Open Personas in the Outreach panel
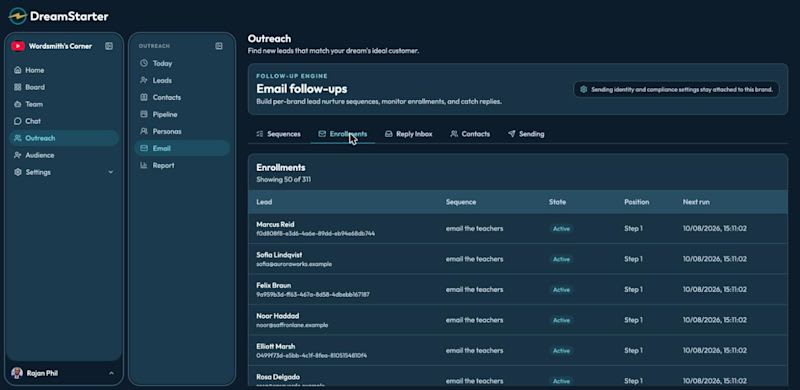800x390 pixels. [x=182, y=131]
